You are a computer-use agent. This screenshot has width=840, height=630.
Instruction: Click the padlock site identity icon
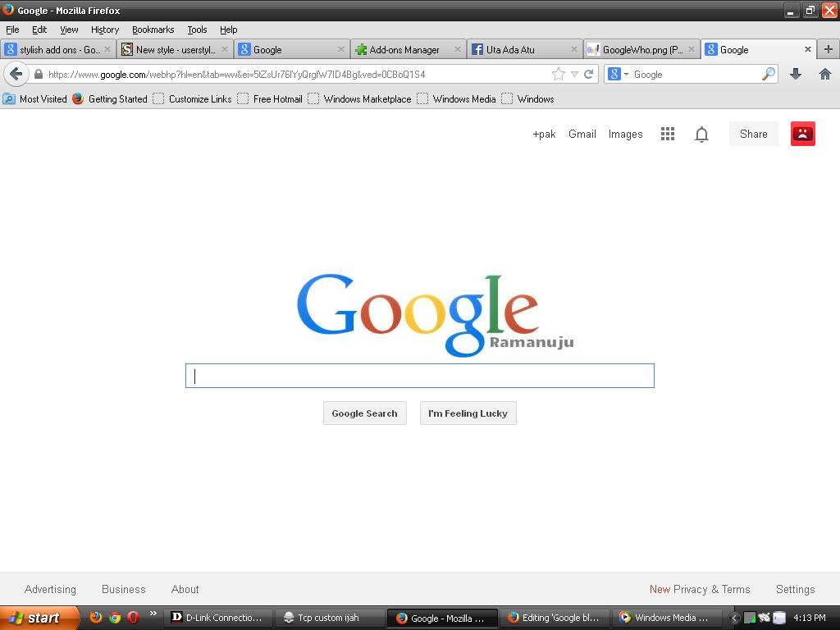click(39, 74)
